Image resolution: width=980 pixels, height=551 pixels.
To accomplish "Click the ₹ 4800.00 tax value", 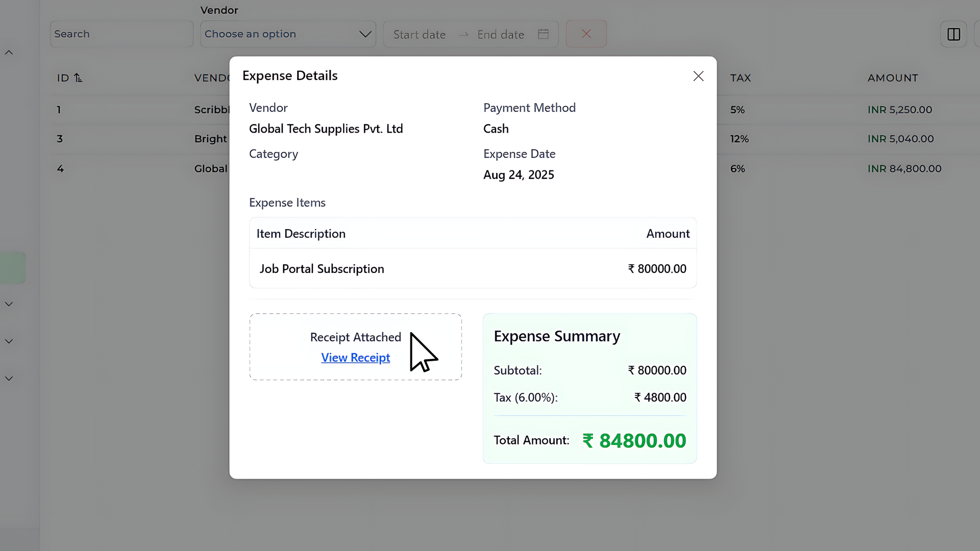I will 660,397.
